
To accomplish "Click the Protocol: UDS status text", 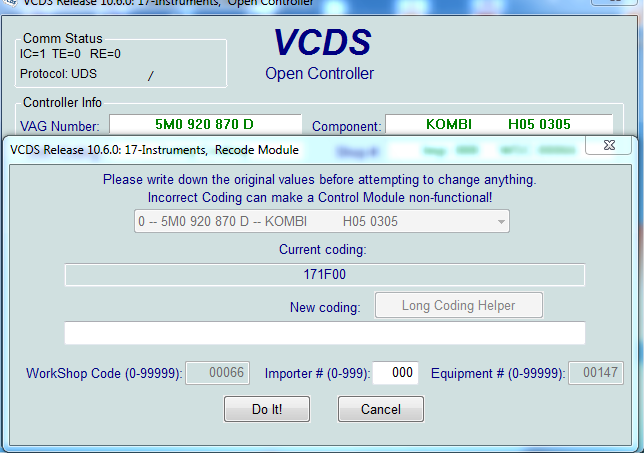I will [x=58, y=74].
